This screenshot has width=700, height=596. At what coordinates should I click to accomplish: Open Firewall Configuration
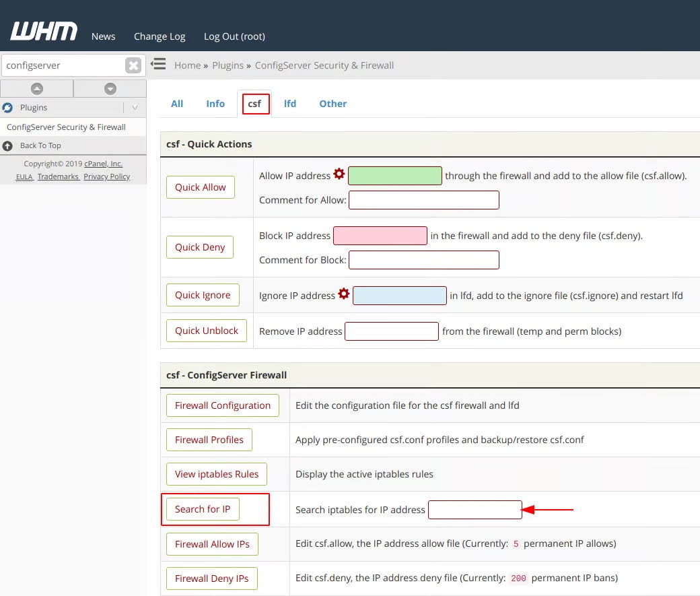[223, 405]
